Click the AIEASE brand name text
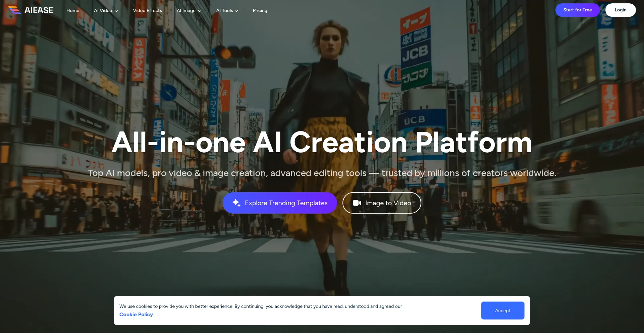 click(x=39, y=10)
